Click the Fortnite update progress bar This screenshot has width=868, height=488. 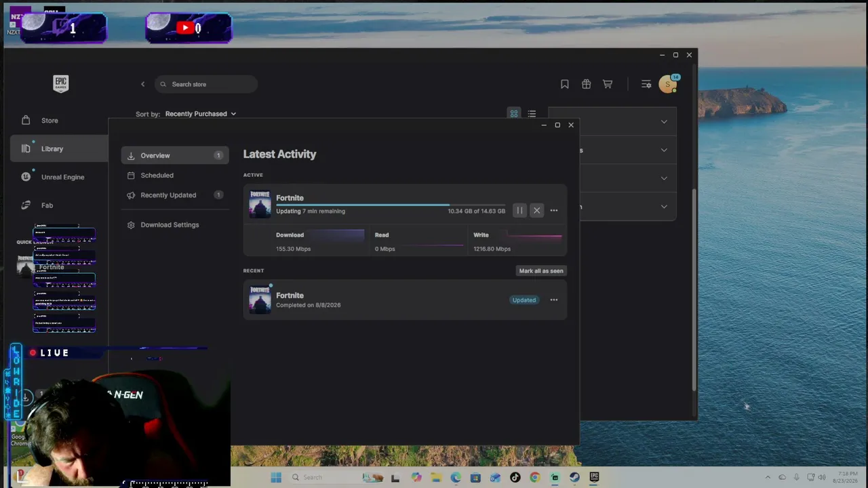[x=391, y=204]
